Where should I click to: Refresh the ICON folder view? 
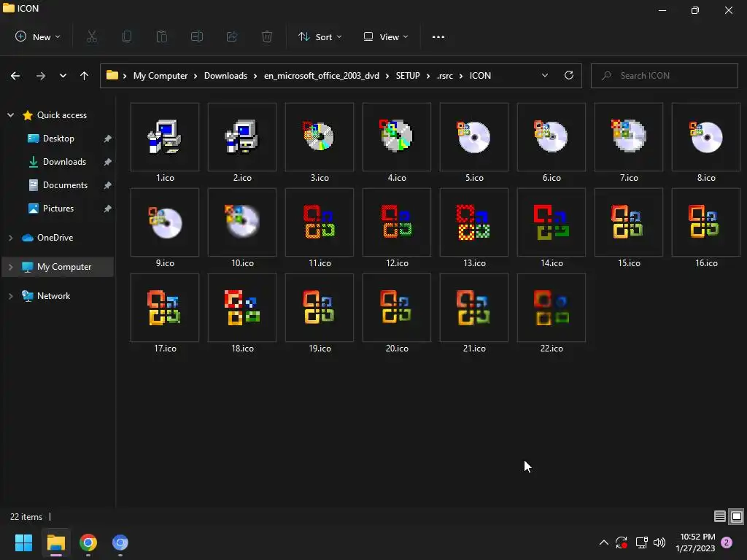pos(569,76)
